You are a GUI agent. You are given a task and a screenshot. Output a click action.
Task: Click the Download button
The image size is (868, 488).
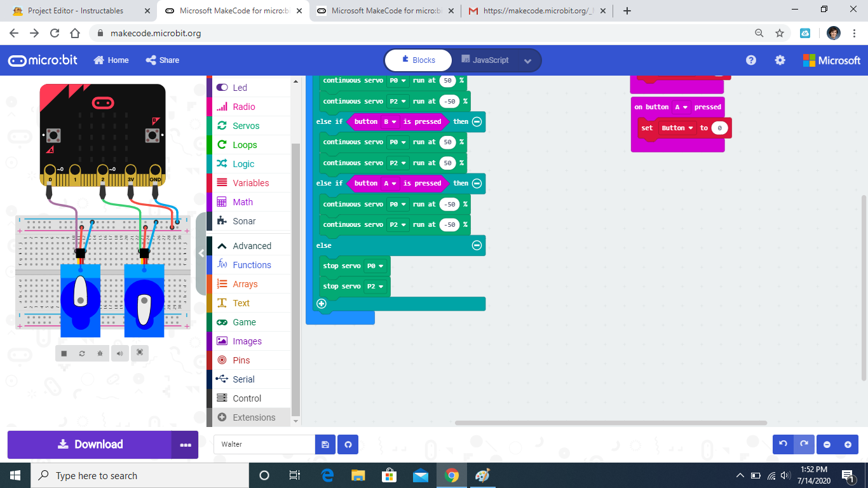[x=89, y=445]
